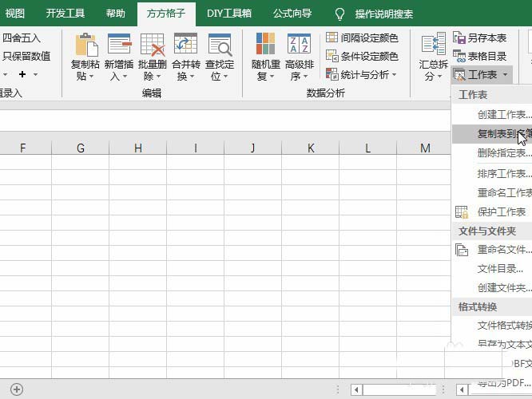Expand the 复制粘贴 dropdown arrow
Screen dimensions: 532x399
91,77
